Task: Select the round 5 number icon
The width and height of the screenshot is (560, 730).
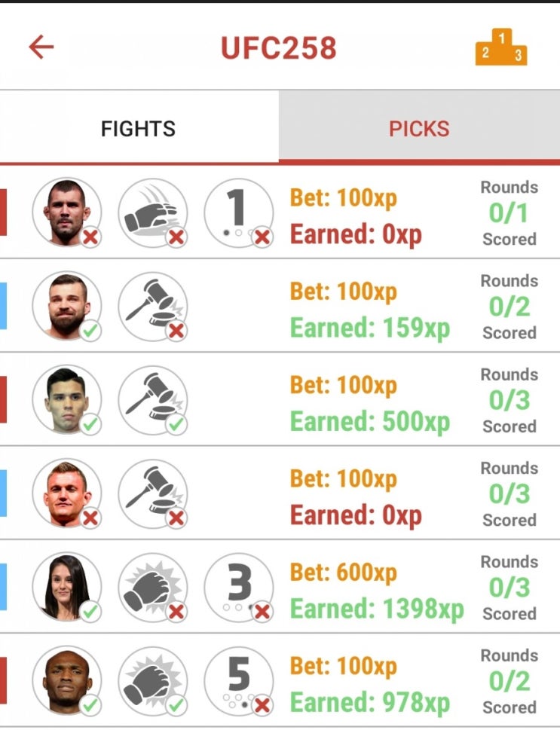Action: (x=238, y=681)
